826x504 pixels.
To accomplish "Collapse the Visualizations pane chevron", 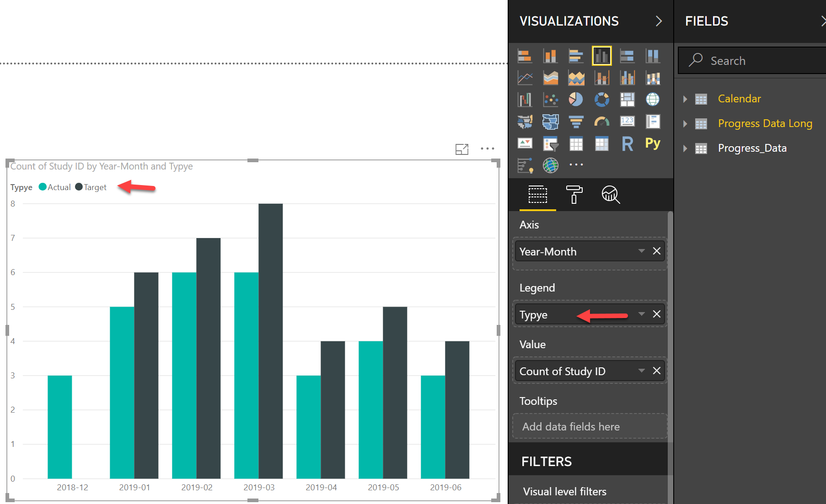I will click(659, 21).
